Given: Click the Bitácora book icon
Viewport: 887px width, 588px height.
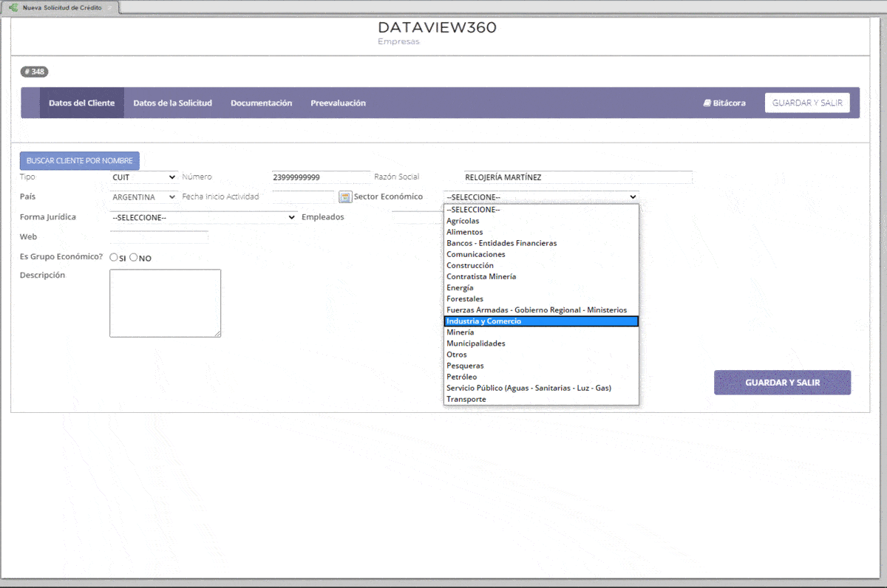Looking at the screenshot, I should 707,103.
